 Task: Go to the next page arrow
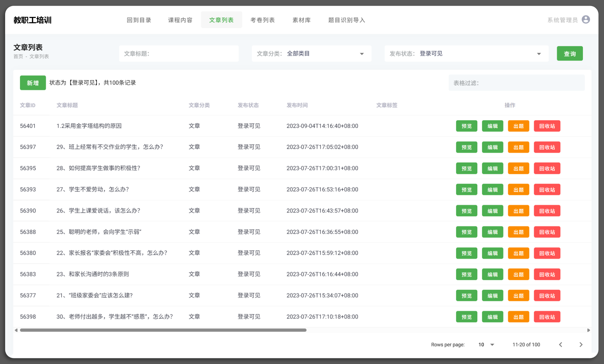point(581,345)
